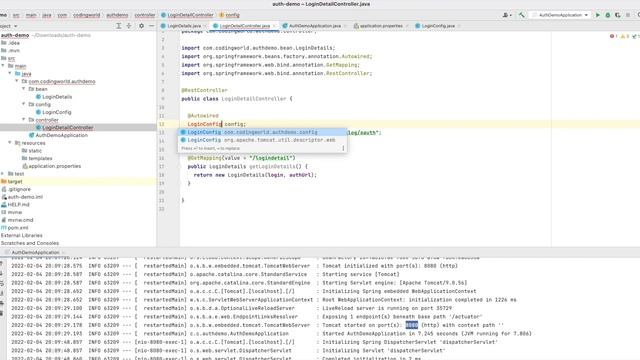Open pom.xml in project tree
The width and height of the screenshot is (640, 360).
tap(15, 228)
